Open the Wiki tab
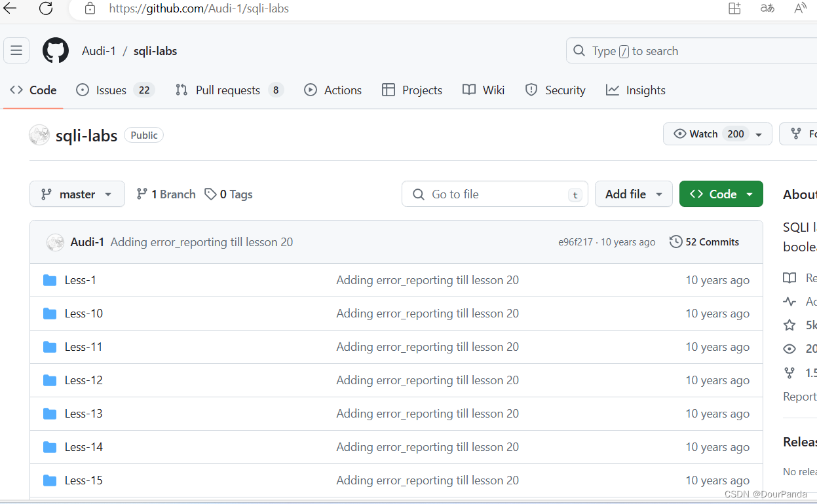817x504 pixels. click(x=484, y=90)
